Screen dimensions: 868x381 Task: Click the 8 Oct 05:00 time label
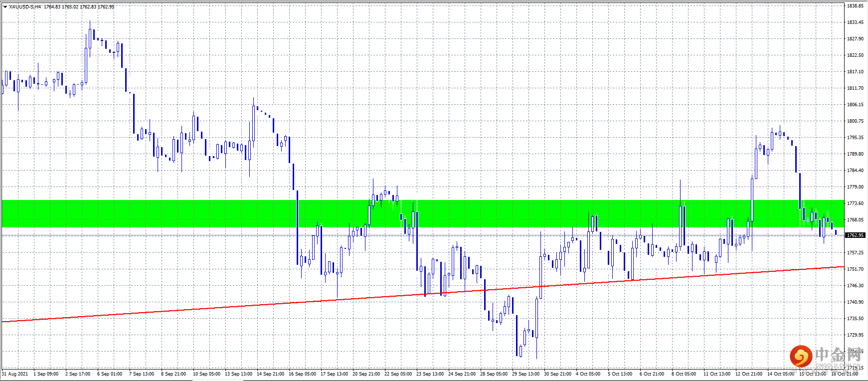coord(684,374)
